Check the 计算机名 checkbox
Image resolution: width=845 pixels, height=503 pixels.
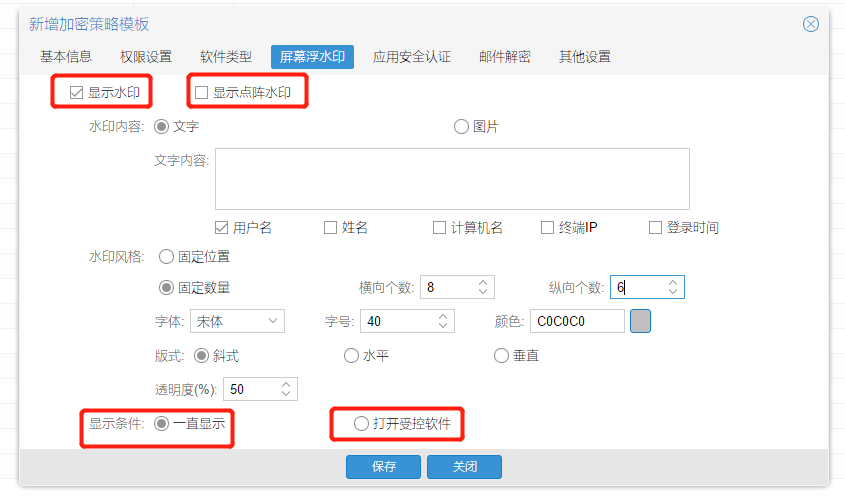439,228
